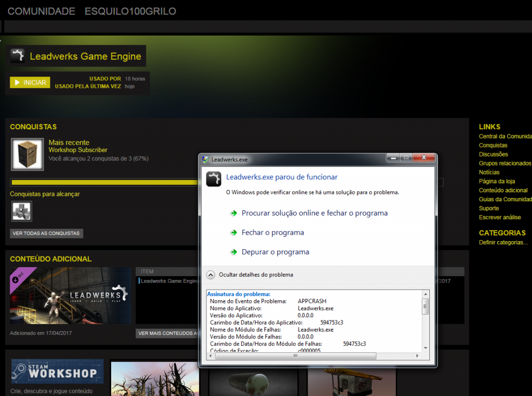532x396 pixels.
Task: View all achievements via VER TODAS AS CONQUISTAS
Action: pyautogui.click(x=46, y=233)
